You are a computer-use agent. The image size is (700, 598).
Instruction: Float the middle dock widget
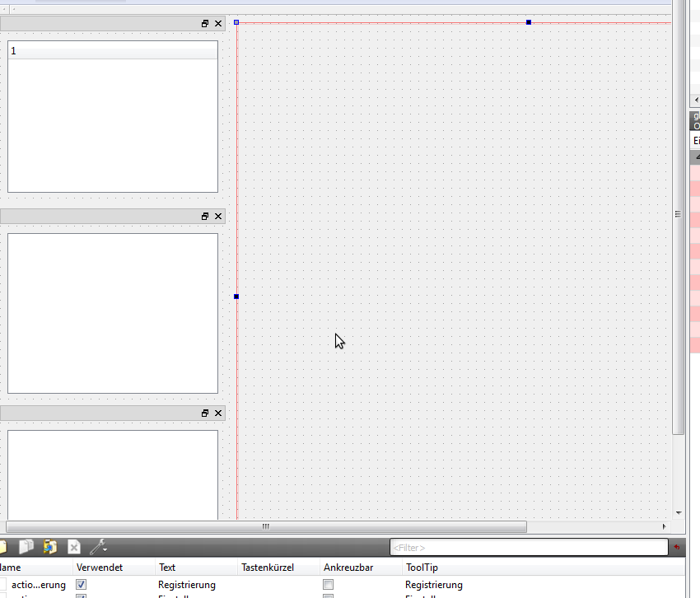[205, 216]
